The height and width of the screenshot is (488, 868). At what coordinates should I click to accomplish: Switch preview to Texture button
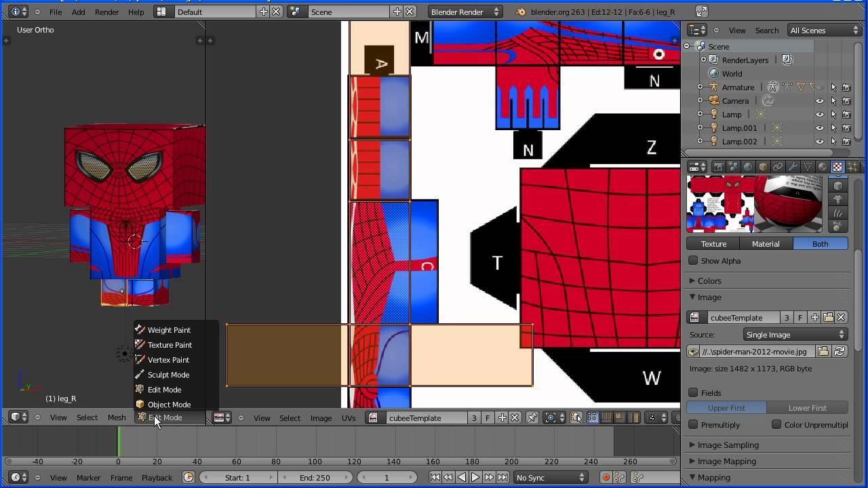(x=713, y=244)
